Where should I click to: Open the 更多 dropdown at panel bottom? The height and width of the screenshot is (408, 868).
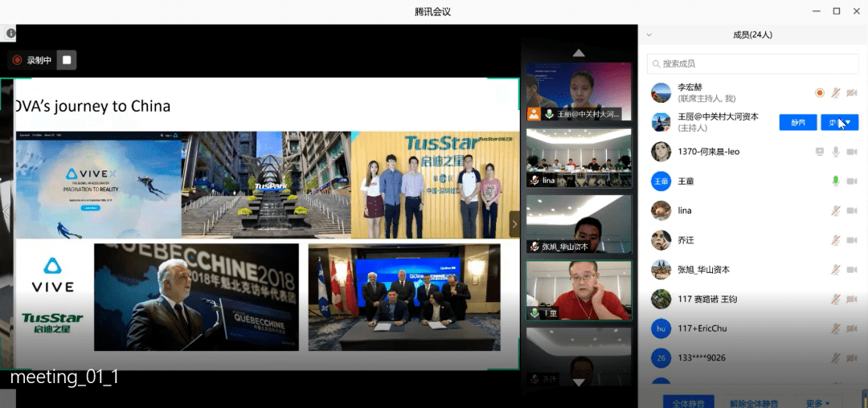tap(817, 403)
